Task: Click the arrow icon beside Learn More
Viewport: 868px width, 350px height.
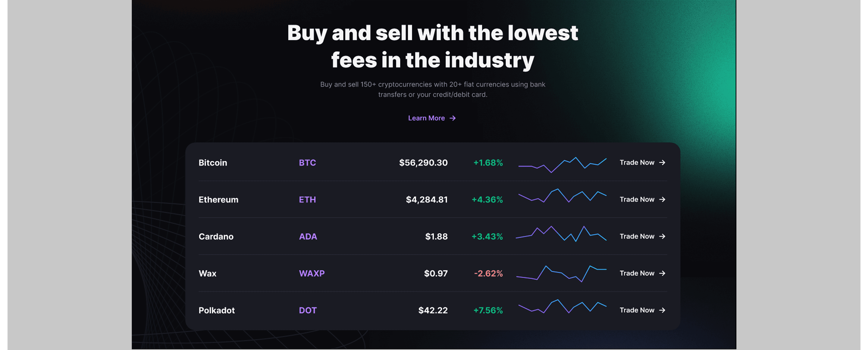Action: (453, 118)
